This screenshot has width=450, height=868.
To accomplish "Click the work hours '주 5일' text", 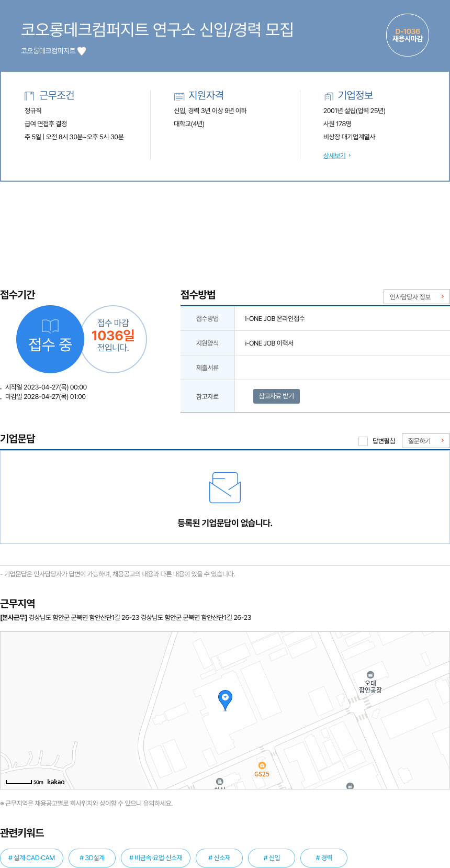I will (74, 137).
